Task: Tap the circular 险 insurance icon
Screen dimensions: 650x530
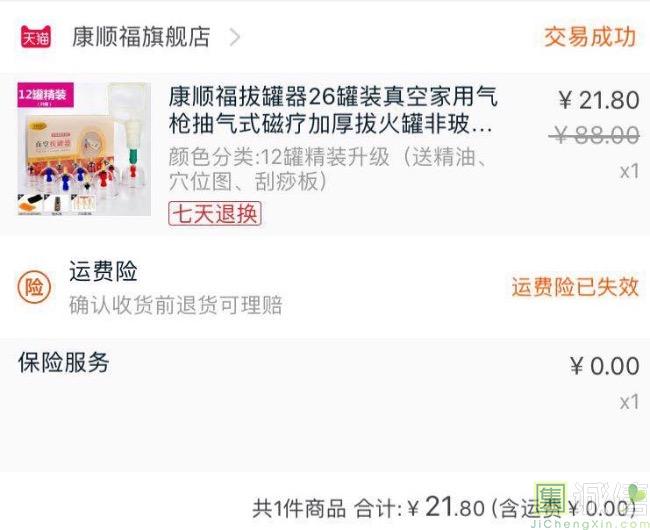Action: (x=34, y=287)
